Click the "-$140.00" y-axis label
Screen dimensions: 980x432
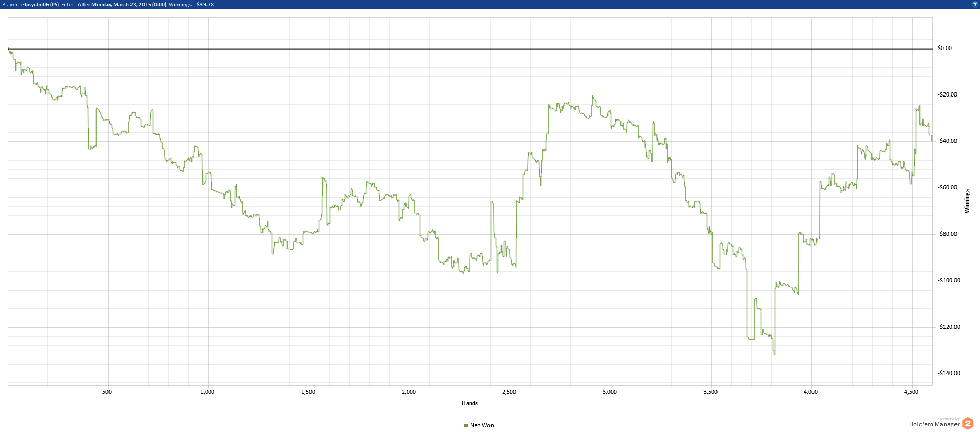point(949,374)
